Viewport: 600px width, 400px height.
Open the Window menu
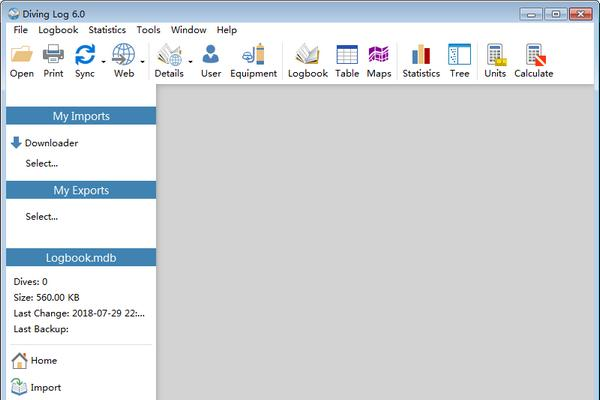(x=189, y=30)
